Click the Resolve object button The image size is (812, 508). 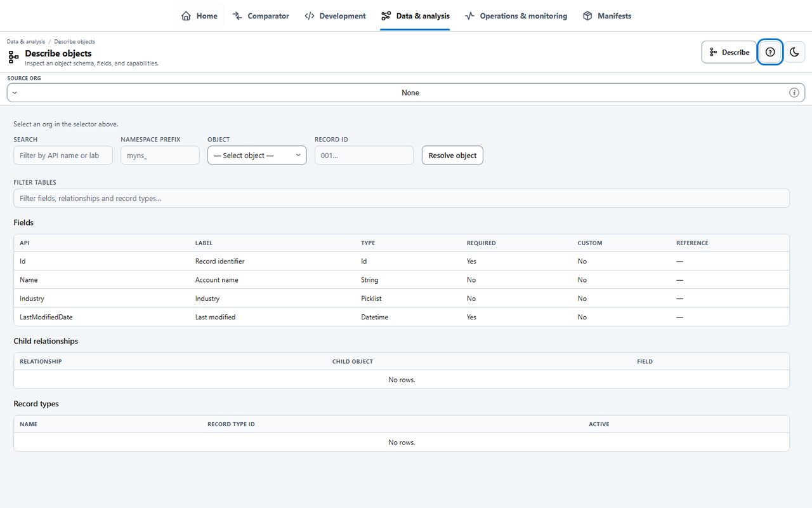click(452, 156)
